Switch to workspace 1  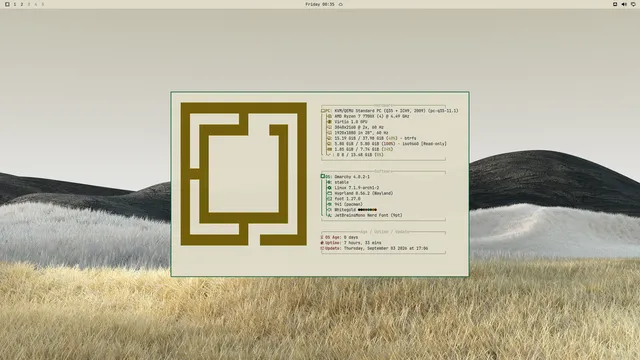click(x=15, y=4)
